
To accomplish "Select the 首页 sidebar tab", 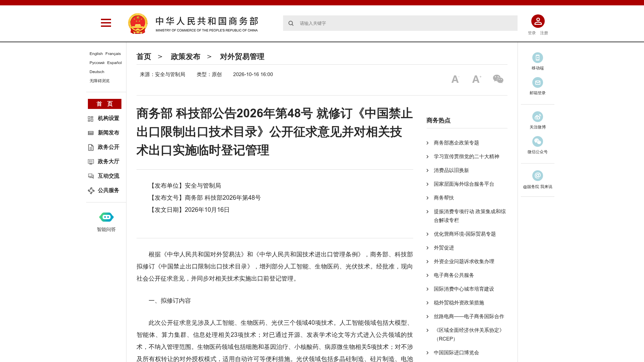I will [105, 104].
